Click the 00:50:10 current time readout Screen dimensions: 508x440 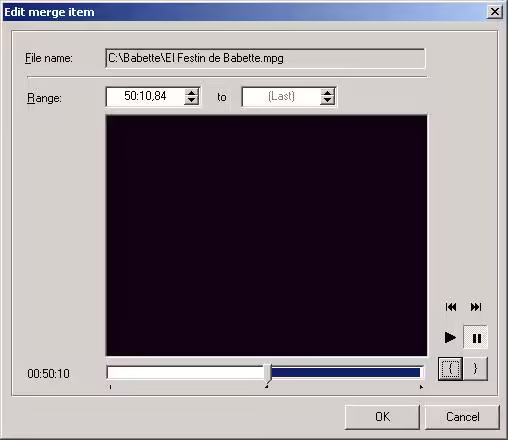[x=49, y=374]
